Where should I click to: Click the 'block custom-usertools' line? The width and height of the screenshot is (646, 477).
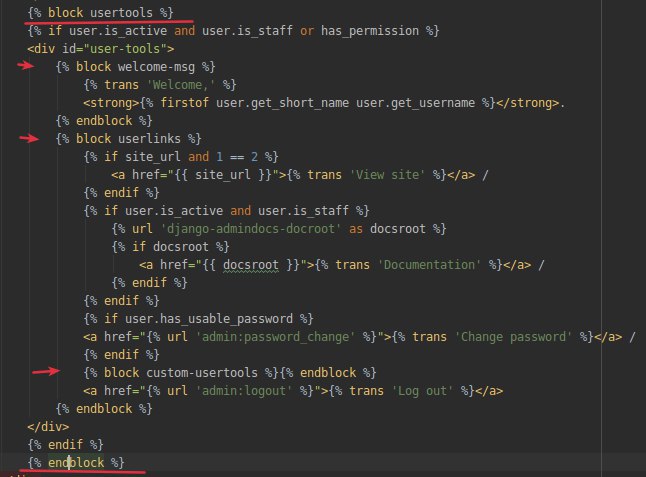pyautogui.click(x=230, y=373)
